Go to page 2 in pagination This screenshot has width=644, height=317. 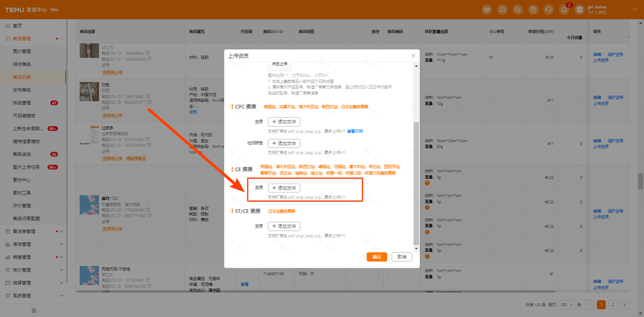point(613,305)
